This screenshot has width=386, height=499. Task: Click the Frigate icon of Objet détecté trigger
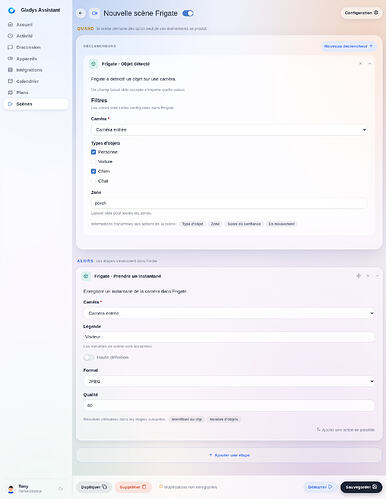[93, 64]
